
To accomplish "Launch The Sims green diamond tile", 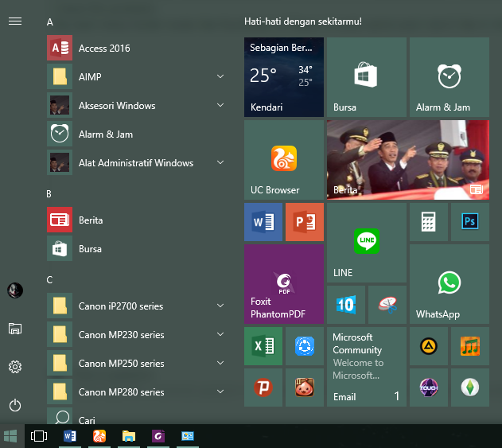I will 470,388.
